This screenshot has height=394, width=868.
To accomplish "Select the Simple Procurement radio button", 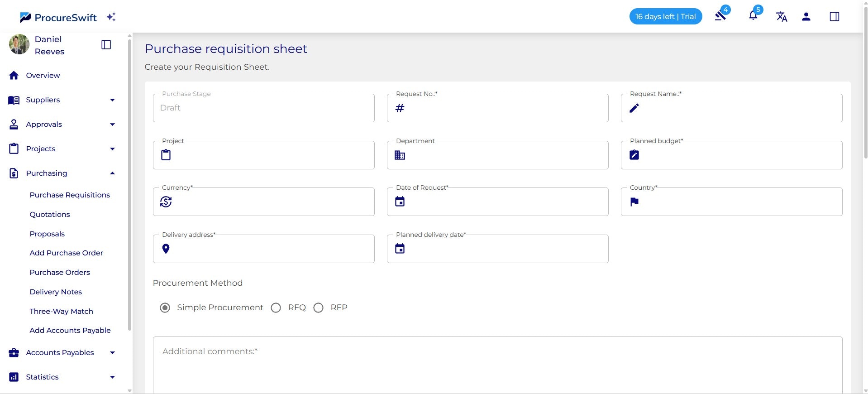I will click(165, 308).
